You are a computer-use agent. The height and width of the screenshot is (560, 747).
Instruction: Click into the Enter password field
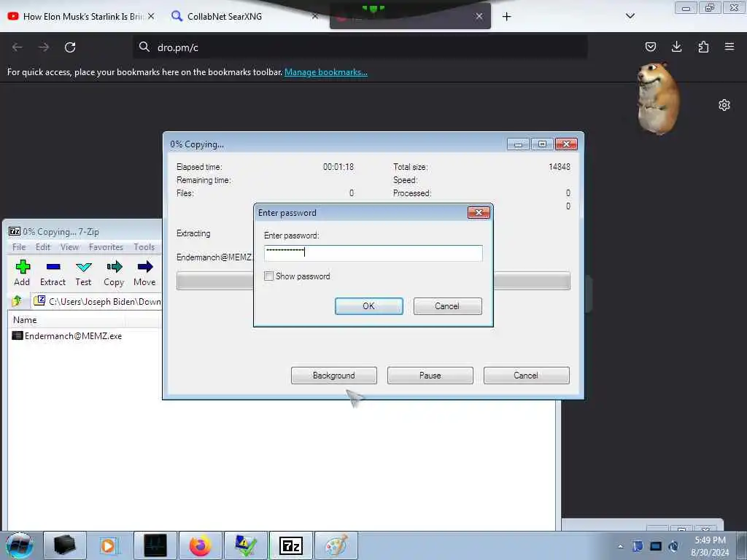[373, 253]
